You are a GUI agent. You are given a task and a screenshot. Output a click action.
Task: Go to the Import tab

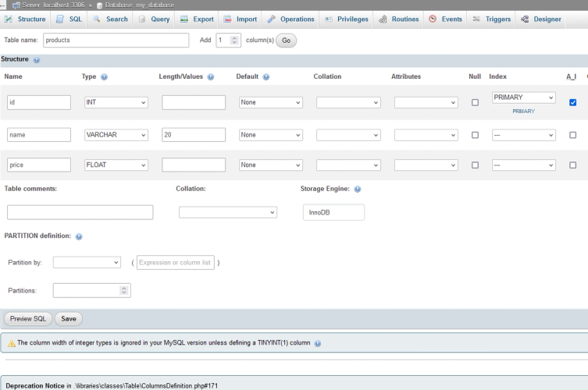click(x=241, y=19)
